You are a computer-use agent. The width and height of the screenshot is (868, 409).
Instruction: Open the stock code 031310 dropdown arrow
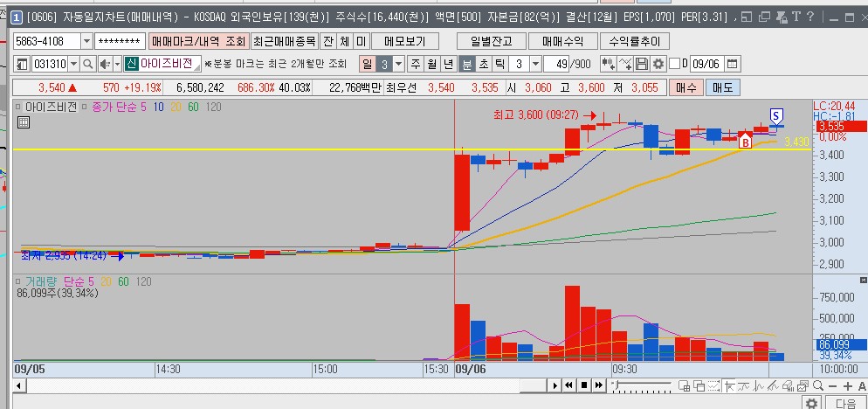(74, 65)
